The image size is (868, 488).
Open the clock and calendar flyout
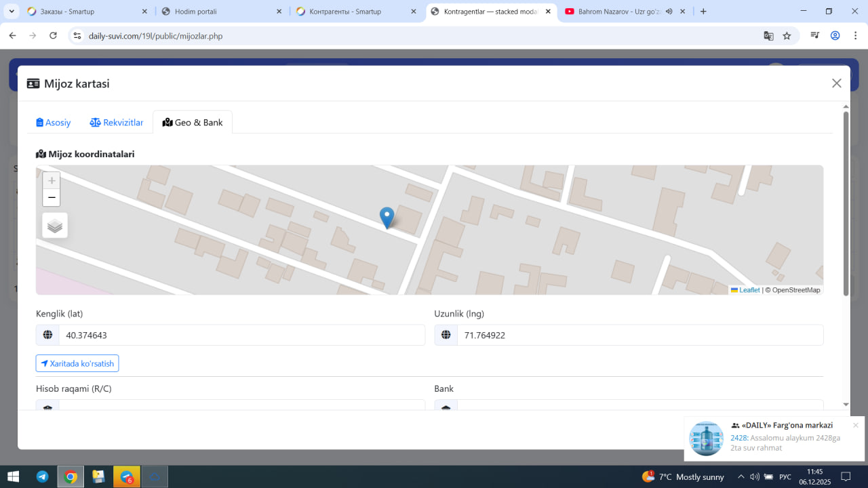[814, 476]
